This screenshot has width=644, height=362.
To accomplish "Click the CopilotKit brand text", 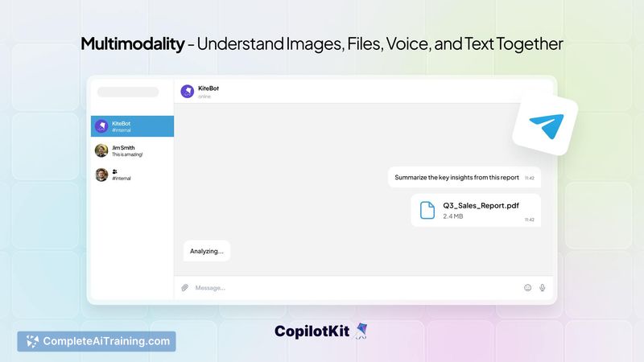I will point(312,331).
